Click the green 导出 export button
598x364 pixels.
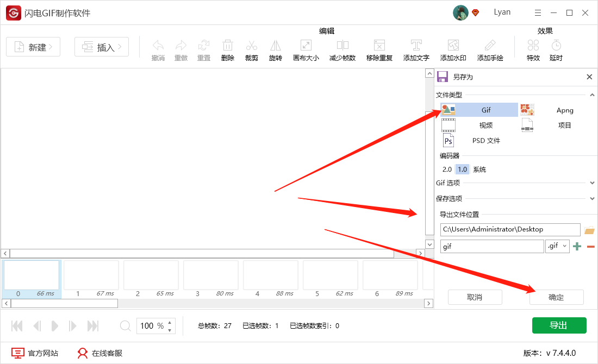(x=558, y=325)
